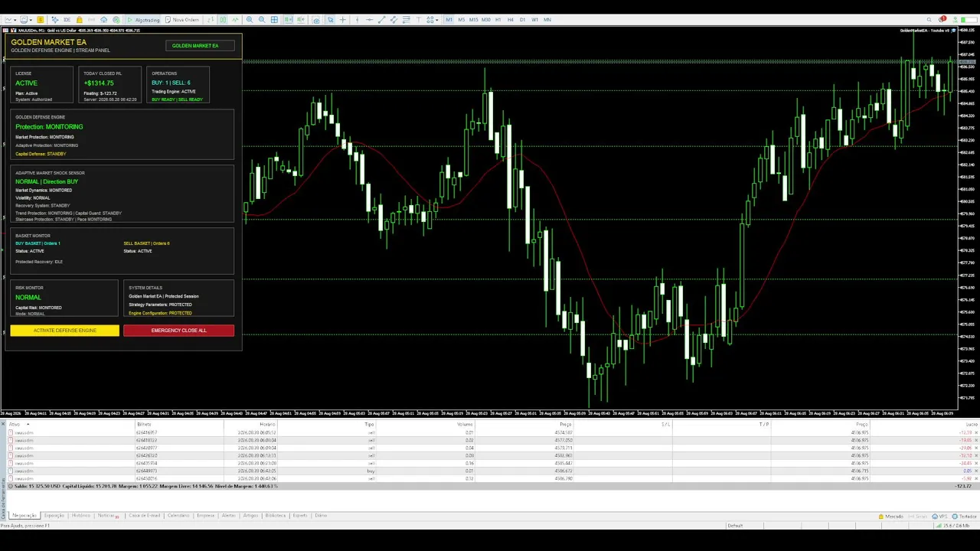Select the text label tool
980x551 pixels.
tap(419, 20)
